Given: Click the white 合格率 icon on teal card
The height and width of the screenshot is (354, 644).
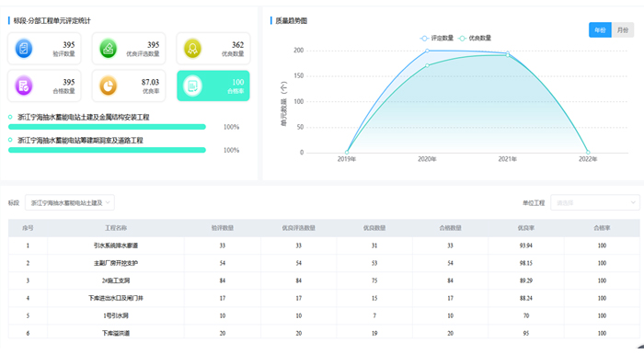Looking at the screenshot, I should (x=192, y=86).
